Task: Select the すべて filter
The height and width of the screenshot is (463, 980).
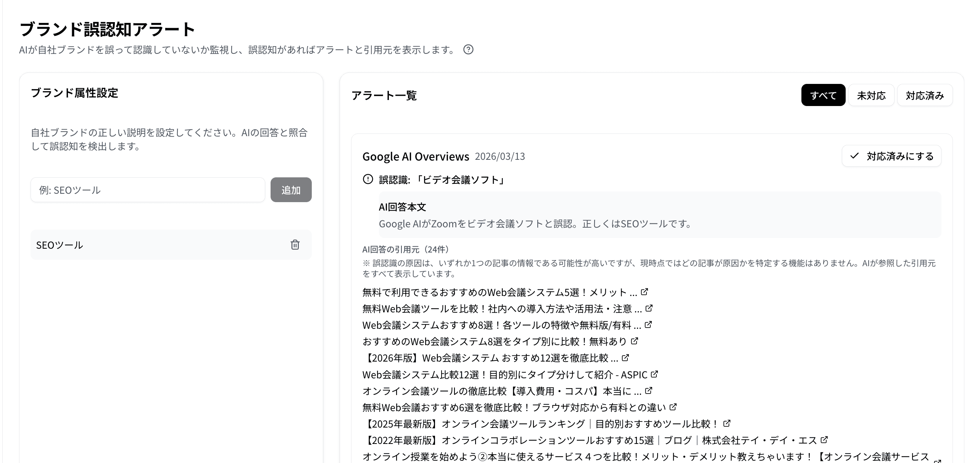Action: click(x=823, y=95)
